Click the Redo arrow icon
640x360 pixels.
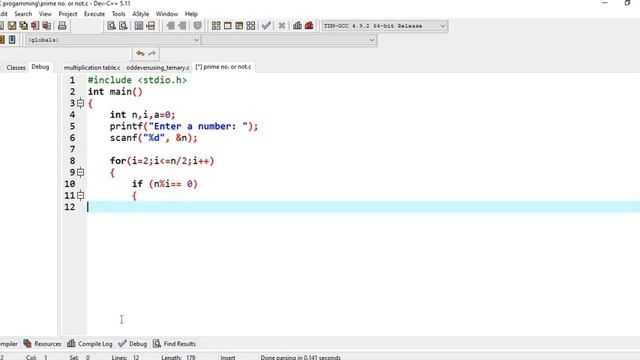[x=152, y=53]
